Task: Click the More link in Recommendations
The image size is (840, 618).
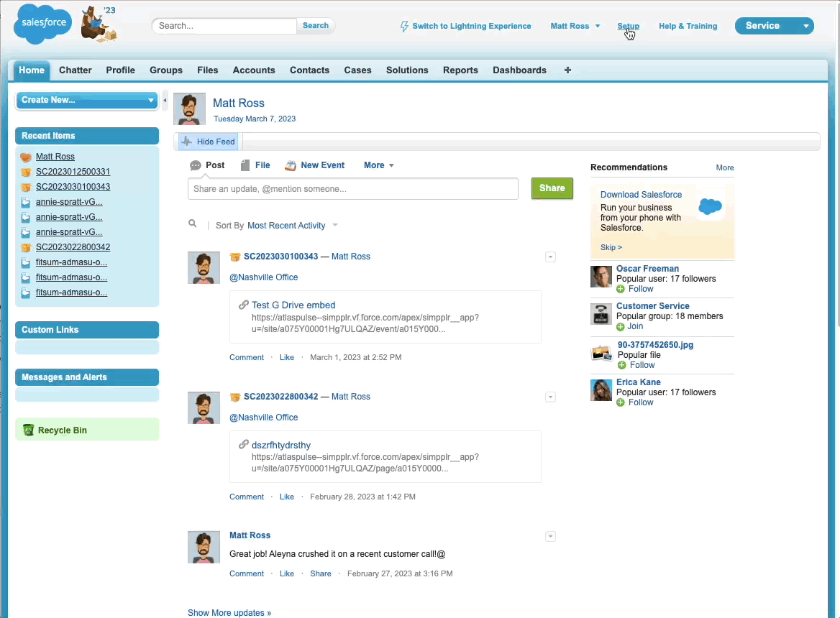Action: point(725,167)
